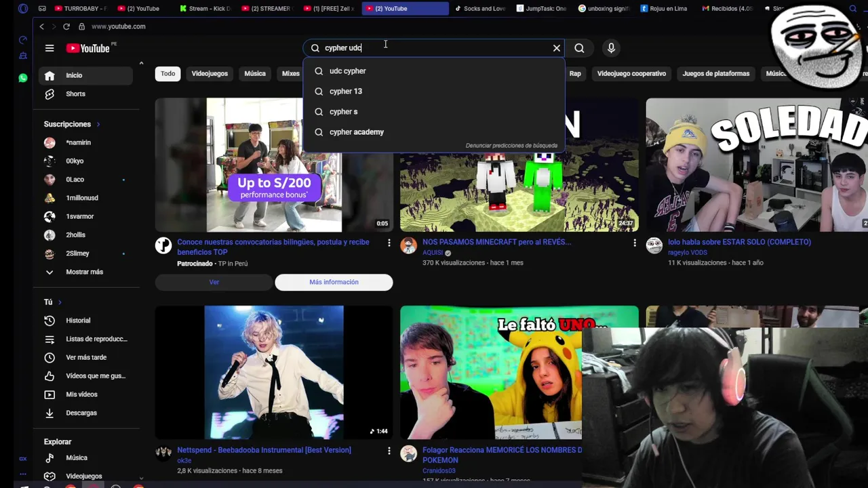Screen dimensions: 868x488
Task: Search open tabs with tab-bar magnifier
Action: click(x=852, y=9)
